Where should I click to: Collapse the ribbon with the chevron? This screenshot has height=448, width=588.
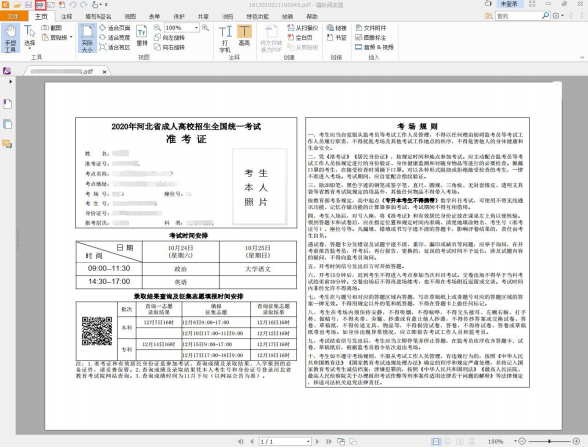(582, 57)
